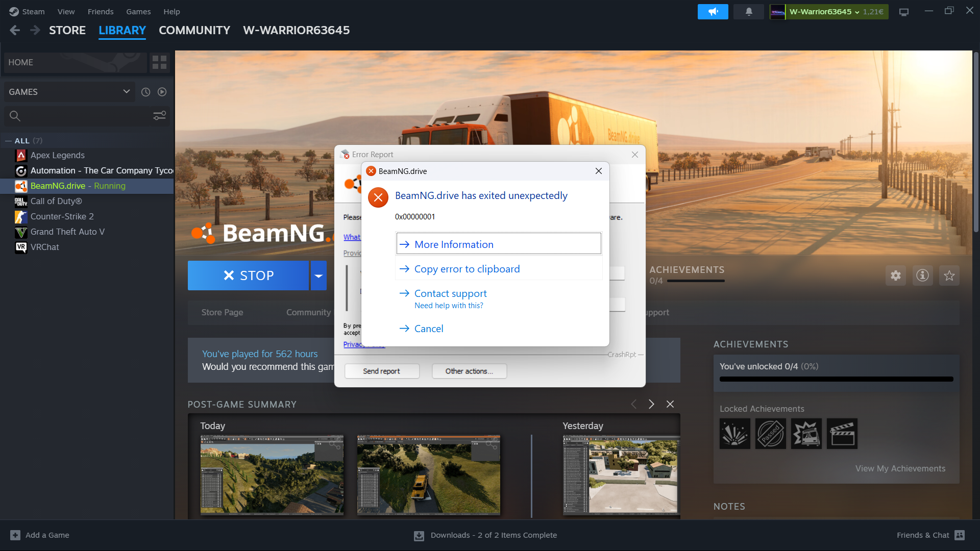Open the library grid view icon
980x551 pixels.
[x=159, y=62]
